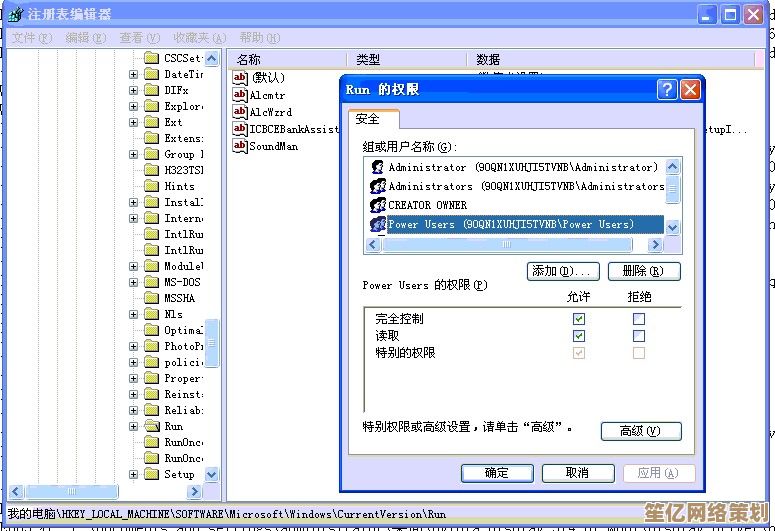Expand the Installer tree node
Image resolution: width=775 pixels, height=531 pixels.
click(133, 202)
